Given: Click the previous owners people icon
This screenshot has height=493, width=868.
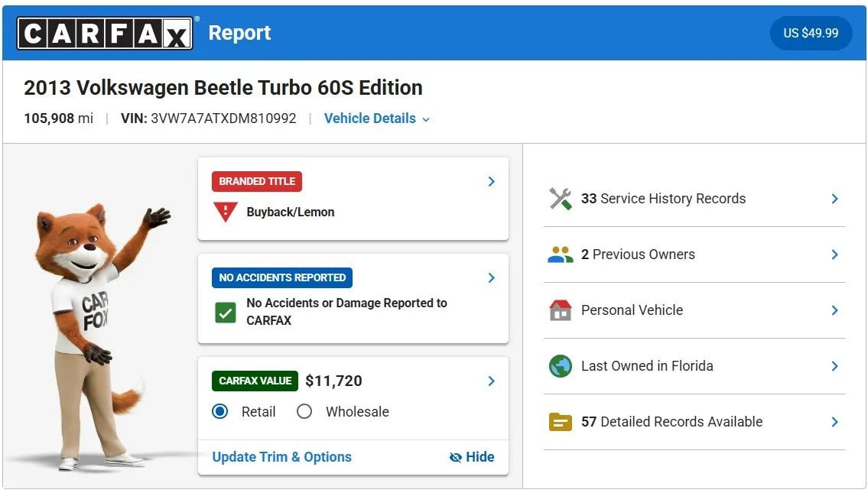Looking at the screenshot, I should pyautogui.click(x=561, y=255).
